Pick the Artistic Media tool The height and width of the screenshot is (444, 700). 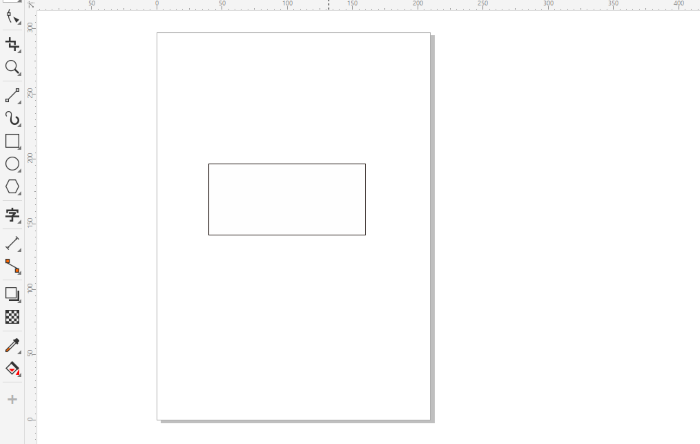[12, 119]
